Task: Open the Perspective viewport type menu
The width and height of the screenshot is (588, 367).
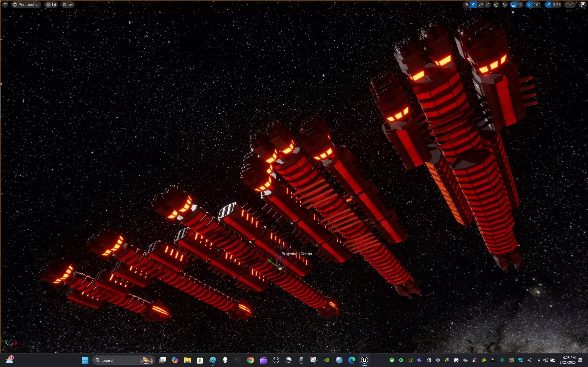Action: 26,5
